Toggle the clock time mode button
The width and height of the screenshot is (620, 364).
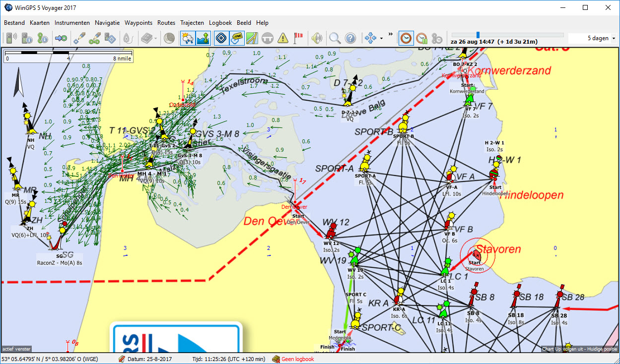pos(406,38)
